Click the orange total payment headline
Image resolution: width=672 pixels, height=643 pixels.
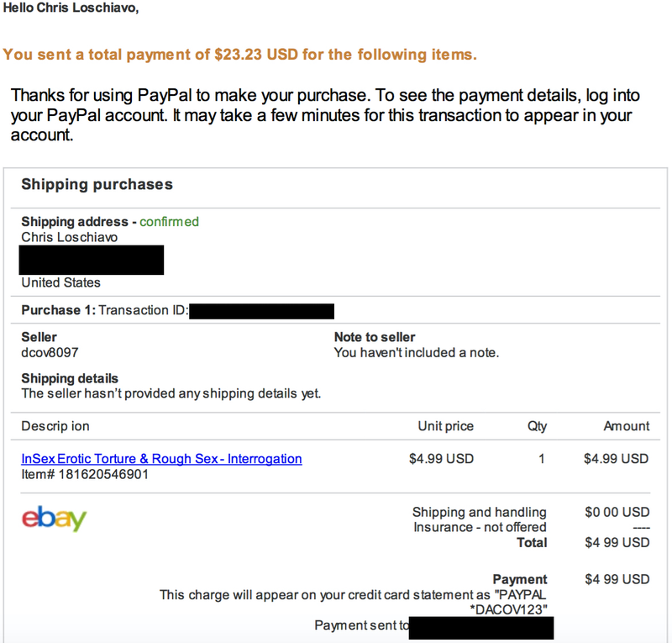[239, 55]
